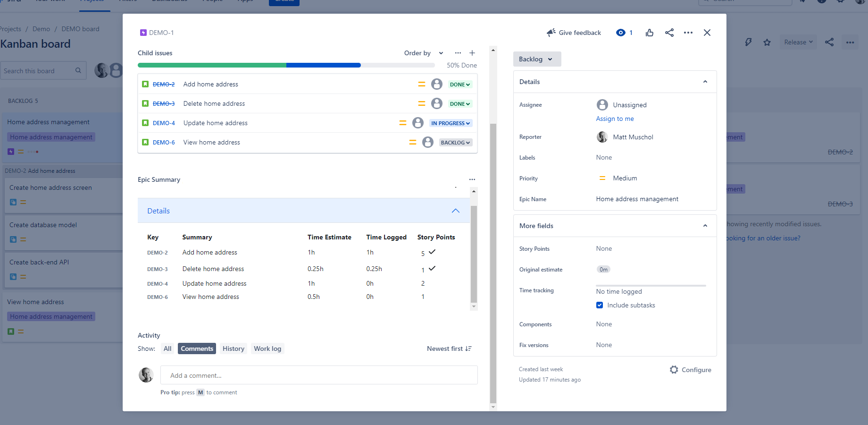Collapse the More fields panel
The width and height of the screenshot is (868, 425).
[x=705, y=226]
